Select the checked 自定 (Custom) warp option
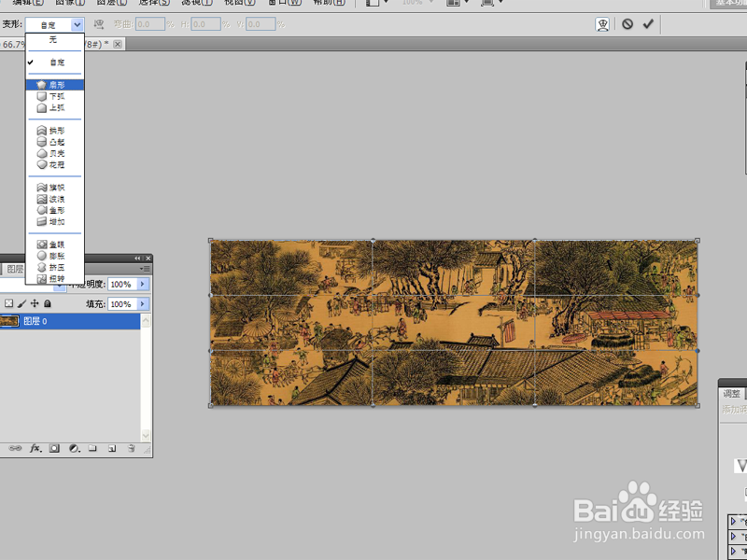This screenshot has height=560, width=747. (55, 62)
